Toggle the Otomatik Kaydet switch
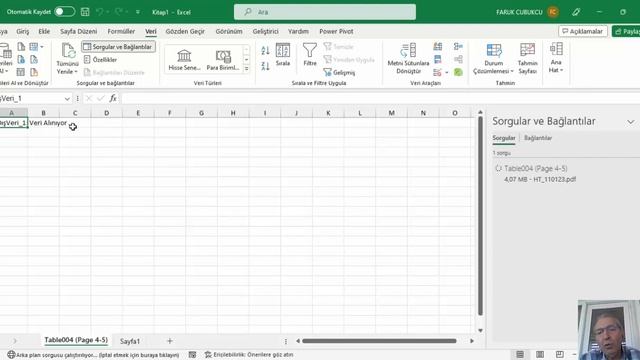Screen dimensions: 640x360 (65, 12)
